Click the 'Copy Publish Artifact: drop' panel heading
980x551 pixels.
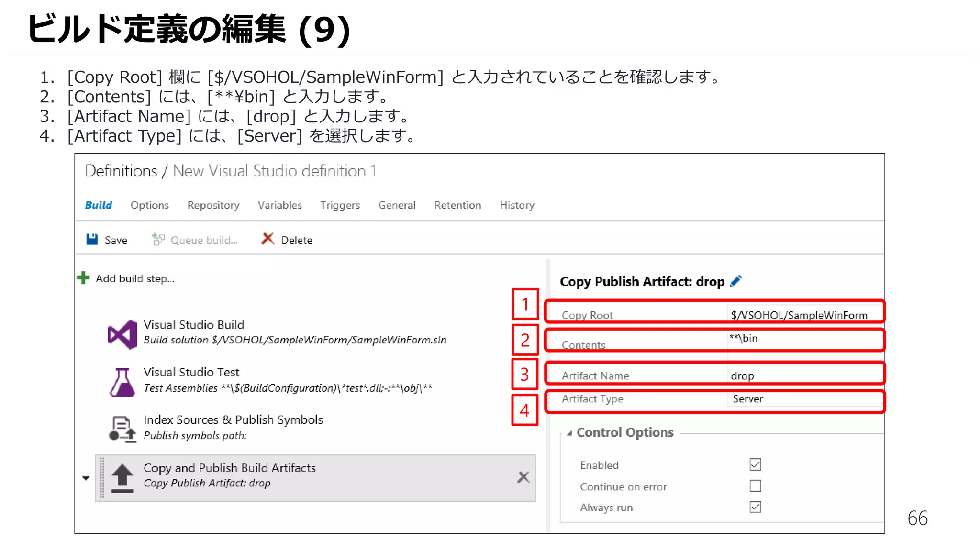click(642, 281)
